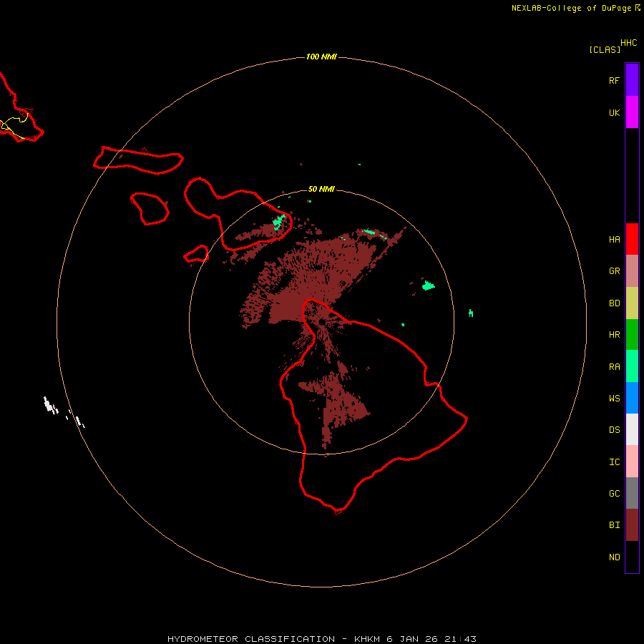Click the WS legend label
Screen dimensions: 644x644
pos(614,399)
